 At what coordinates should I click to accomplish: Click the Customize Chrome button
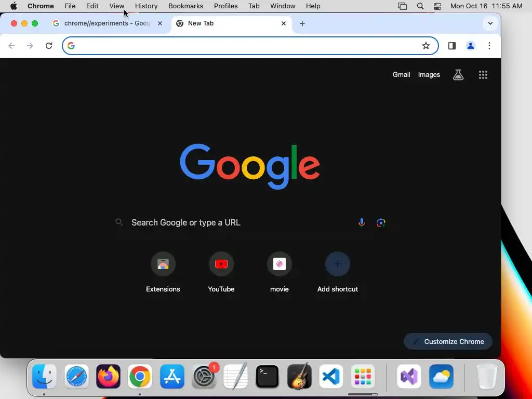click(448, 342)
